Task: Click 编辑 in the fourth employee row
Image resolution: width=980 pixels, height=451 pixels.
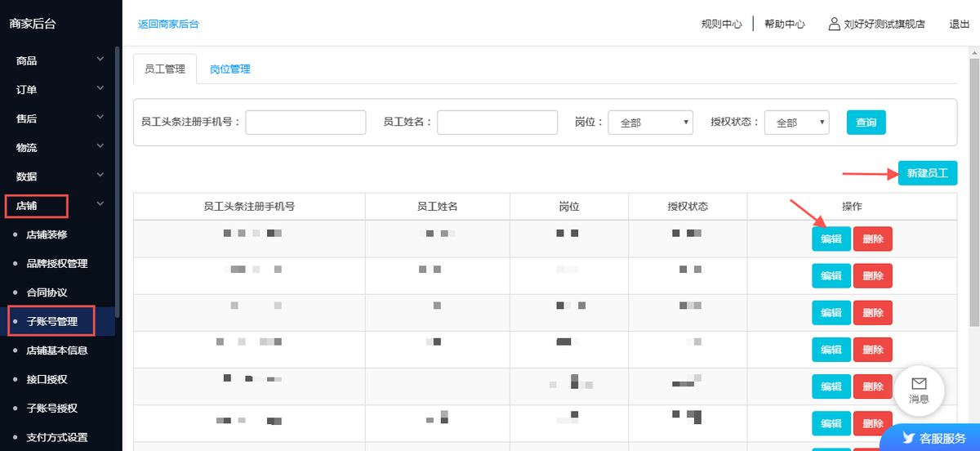Action: (x=831, y=350)
